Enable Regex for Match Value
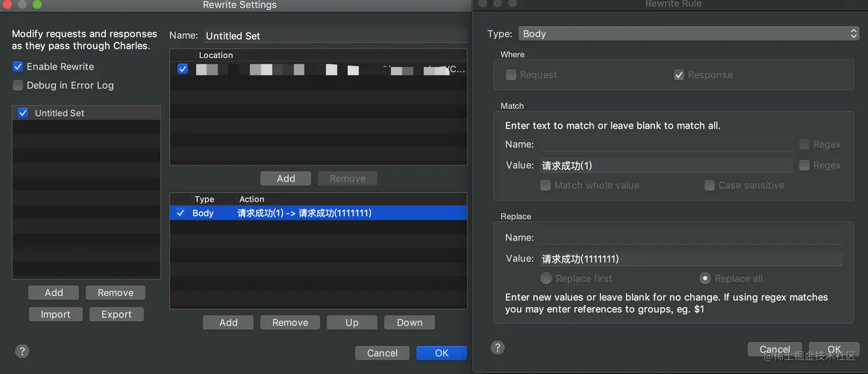Screen dimensions: 868x374 [804, 165]
